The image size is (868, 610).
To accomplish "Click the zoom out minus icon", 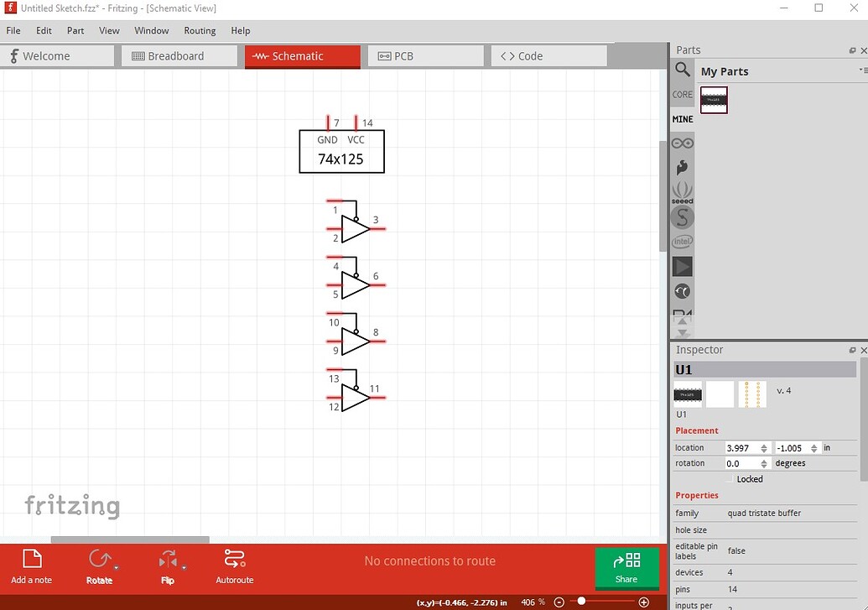I will click(559, 602).
